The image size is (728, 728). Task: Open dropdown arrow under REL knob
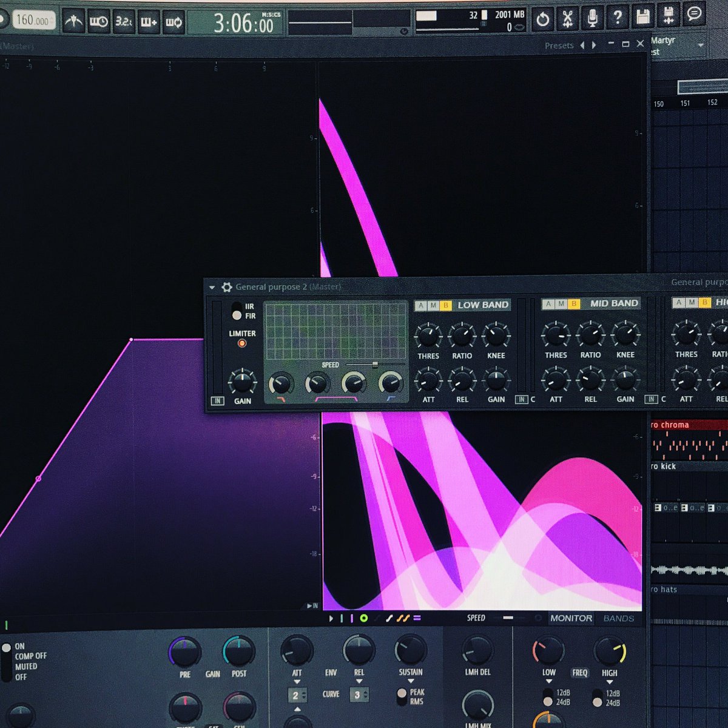pyautogui.click(x=359, y=682)
